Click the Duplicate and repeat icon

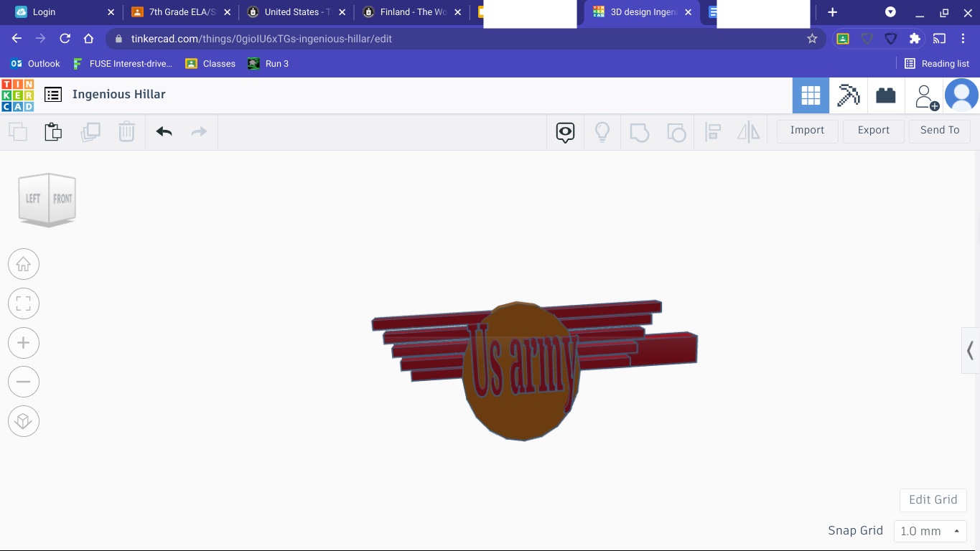[90, 132]
